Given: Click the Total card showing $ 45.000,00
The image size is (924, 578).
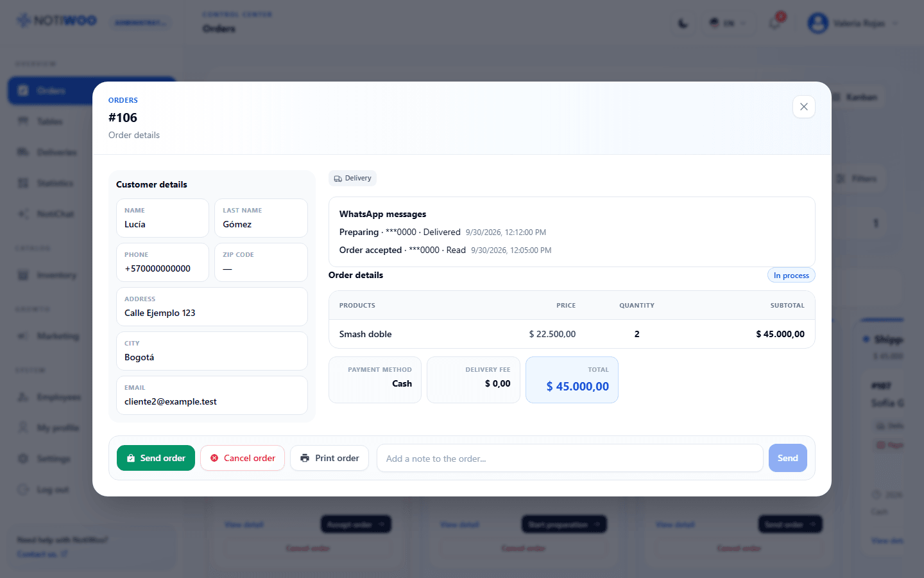Looking at the screenshot, I should 572,380.
